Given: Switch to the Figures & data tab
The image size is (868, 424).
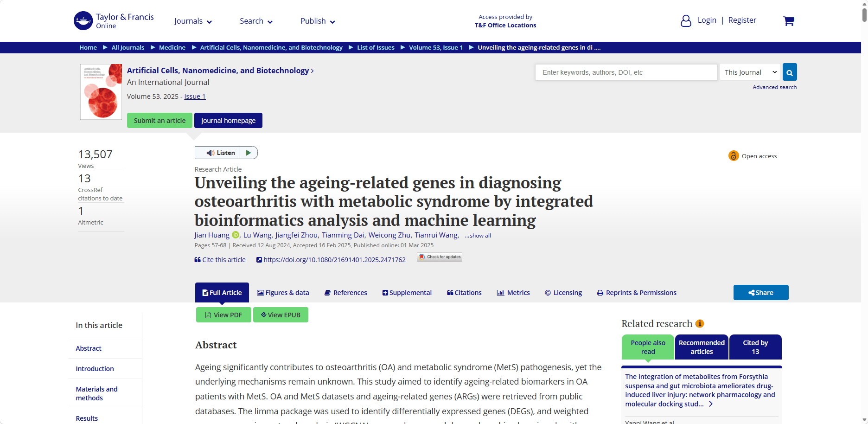Looking at the screenshot, I should tap(283, 293).
